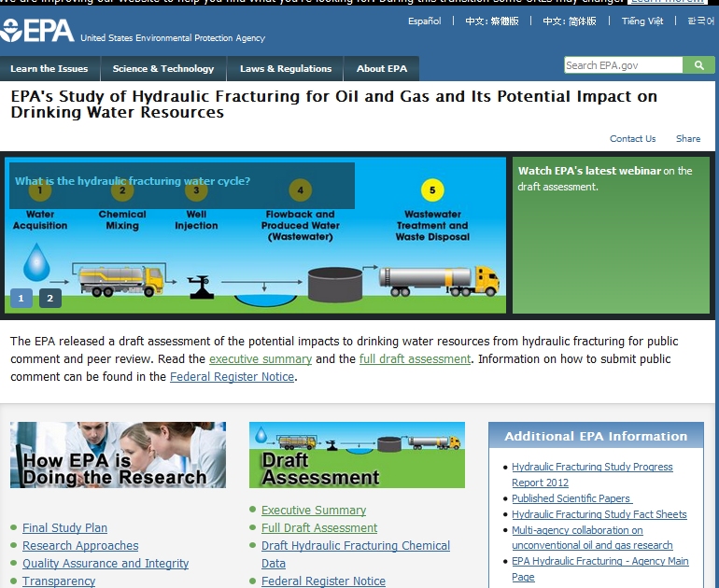Click the yellow chemical mixing truck
719x588 pixels.
click(121, 281)
